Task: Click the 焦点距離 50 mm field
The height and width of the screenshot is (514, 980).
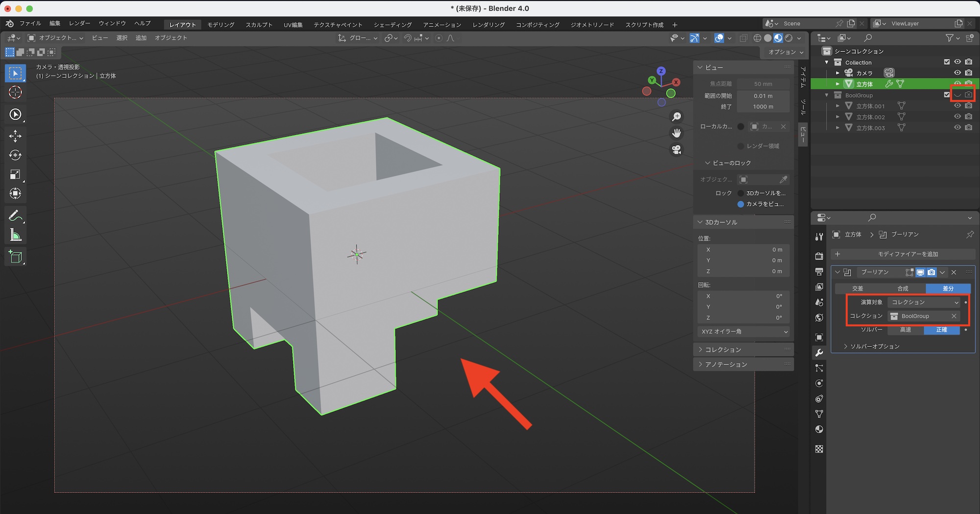Action: 763,84
